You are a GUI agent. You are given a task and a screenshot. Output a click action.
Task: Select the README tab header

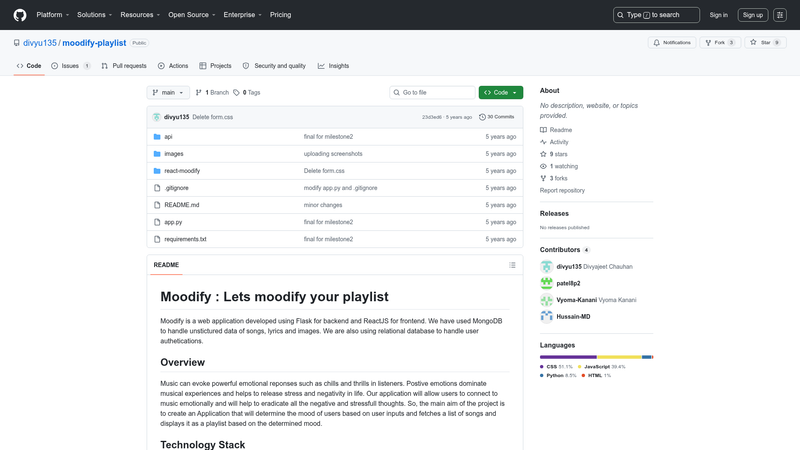tap(166, 265)
